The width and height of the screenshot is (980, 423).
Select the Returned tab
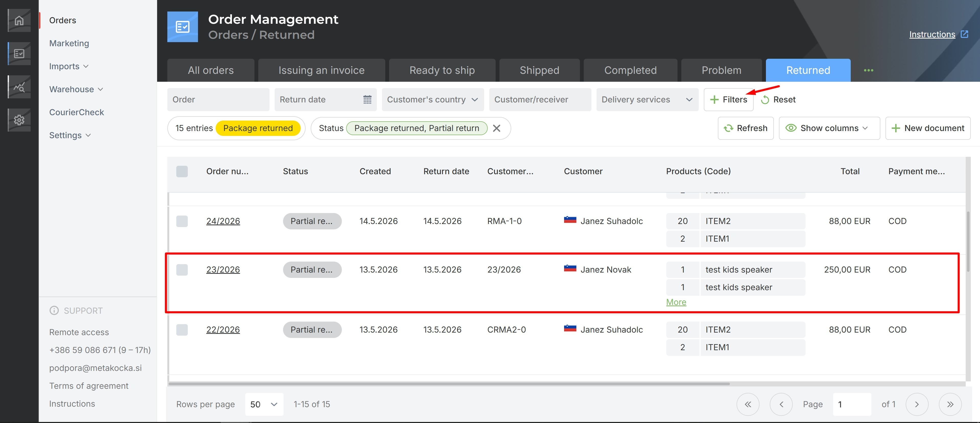pos(808,70)
